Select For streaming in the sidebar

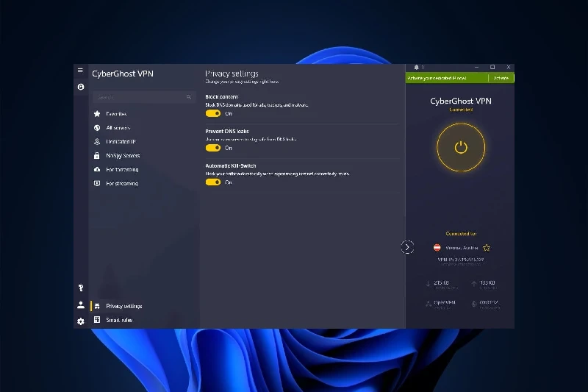(143, 183)
